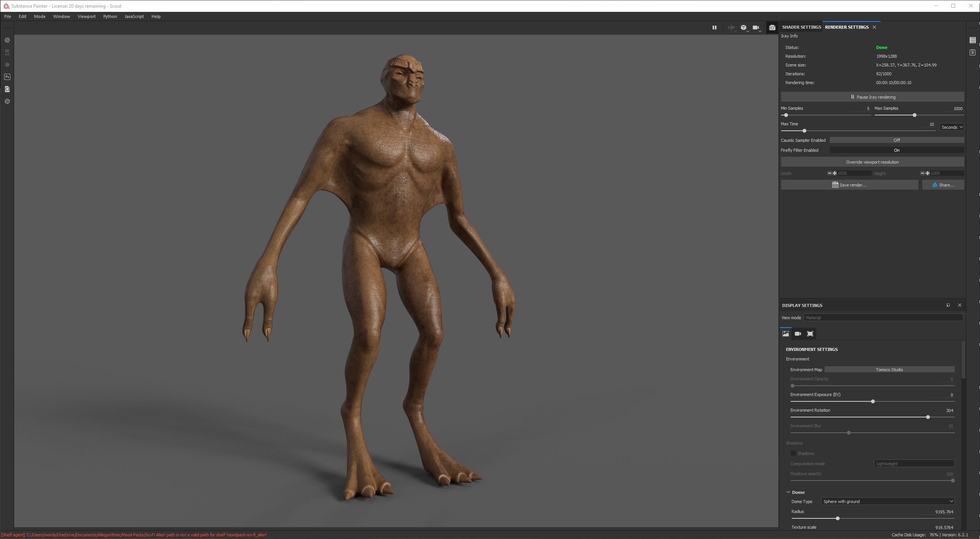Screen dimensions: 980x539
Task: Open the View mode Material dropdown
Action: (883, 318)
